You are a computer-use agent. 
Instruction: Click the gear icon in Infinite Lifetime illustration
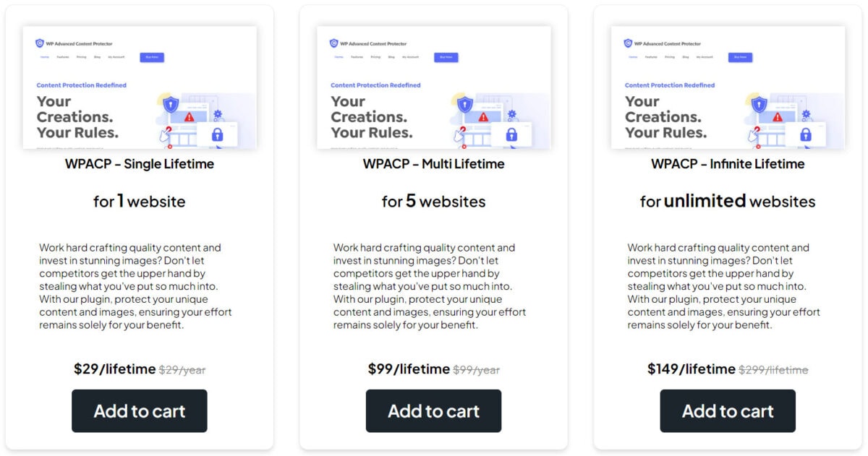click(805, 113)
